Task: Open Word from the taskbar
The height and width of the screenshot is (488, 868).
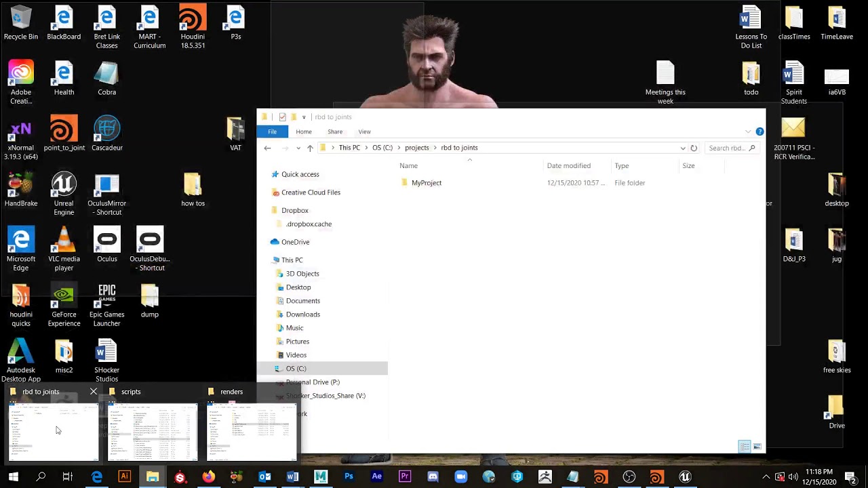Action: (292, 477)
